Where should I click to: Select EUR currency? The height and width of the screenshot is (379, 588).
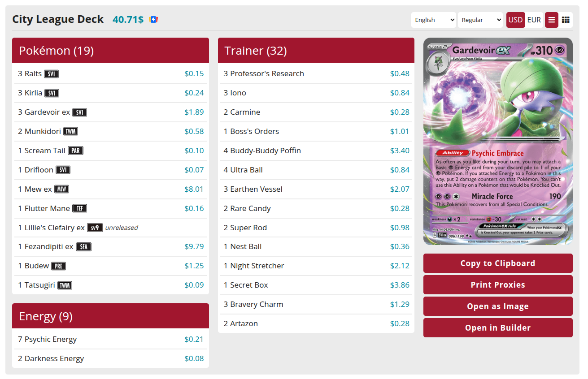tap(534, 20)
